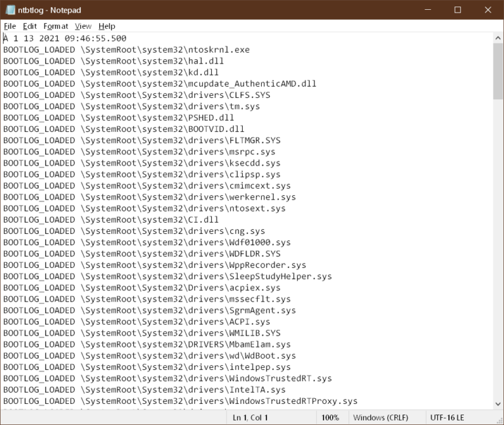The width and height of the screenshot is (504, 425).
Task: Click the acpiex.sys log line
Action: (142, 288)
